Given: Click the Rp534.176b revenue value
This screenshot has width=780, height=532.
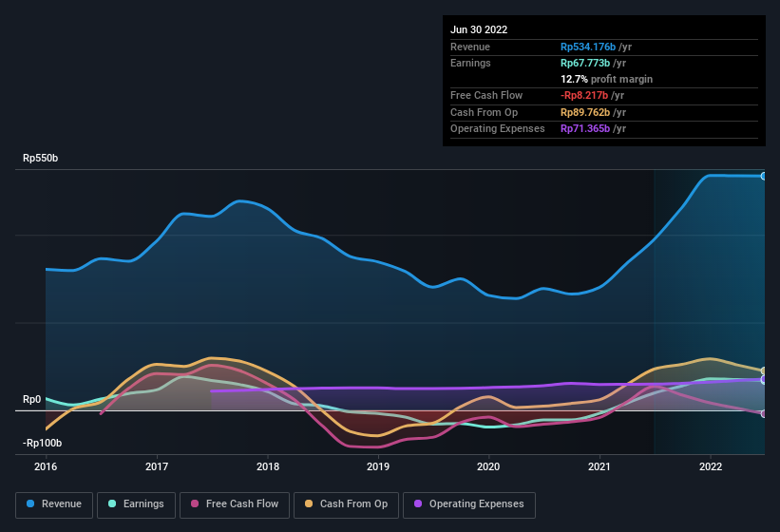Looking at the screenshot, I should 588,47.
